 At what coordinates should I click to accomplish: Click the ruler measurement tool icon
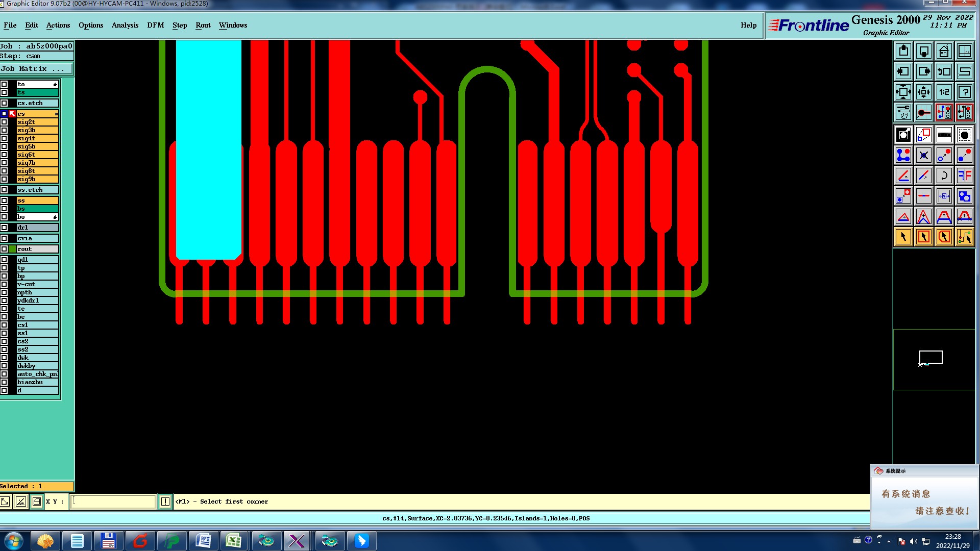pos(944,135)
